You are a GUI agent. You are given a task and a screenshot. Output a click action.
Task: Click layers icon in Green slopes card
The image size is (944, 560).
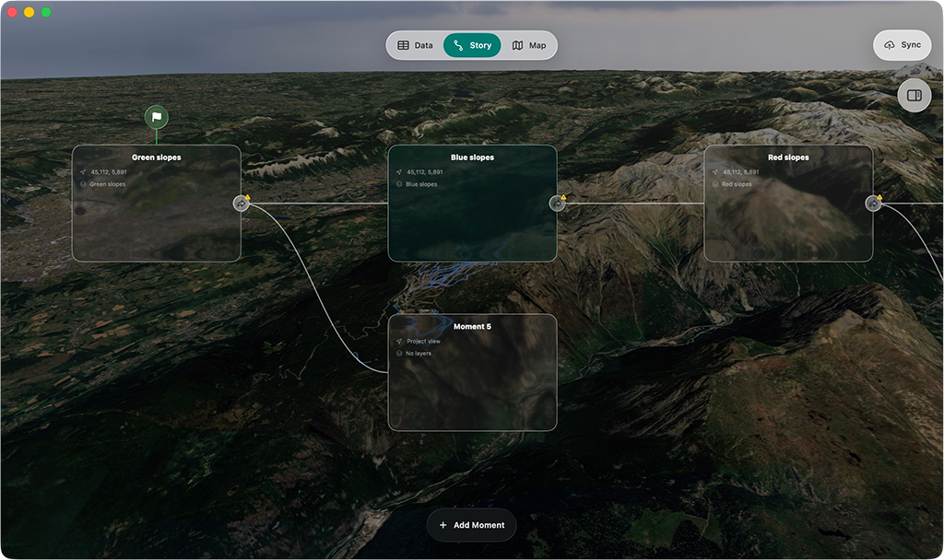click(x=83, y=184)
